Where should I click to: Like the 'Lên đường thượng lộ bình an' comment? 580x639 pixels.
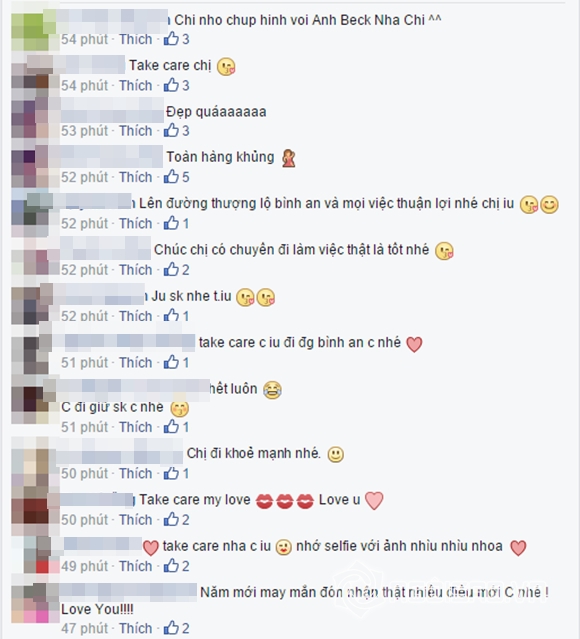coord(135,223)
